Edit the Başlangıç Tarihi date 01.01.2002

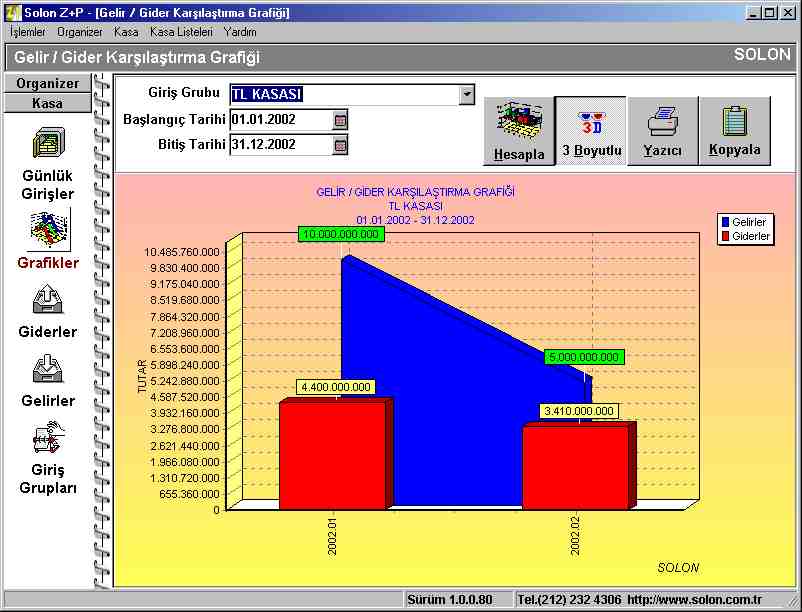pyautogui.click(x=281, y=120)
